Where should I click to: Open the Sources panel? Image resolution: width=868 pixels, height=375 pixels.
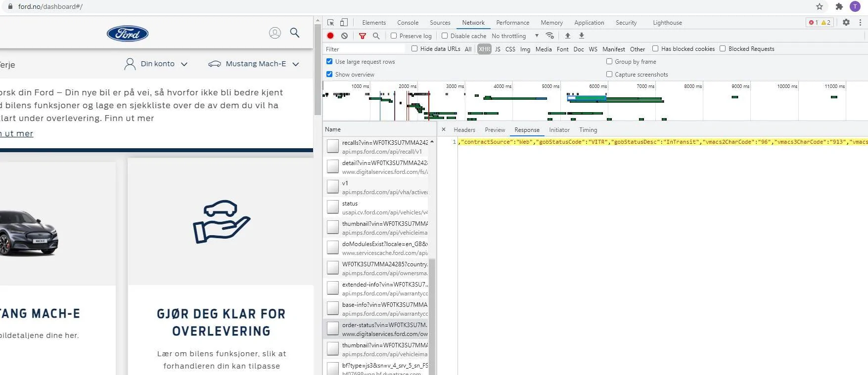point(440,22)
